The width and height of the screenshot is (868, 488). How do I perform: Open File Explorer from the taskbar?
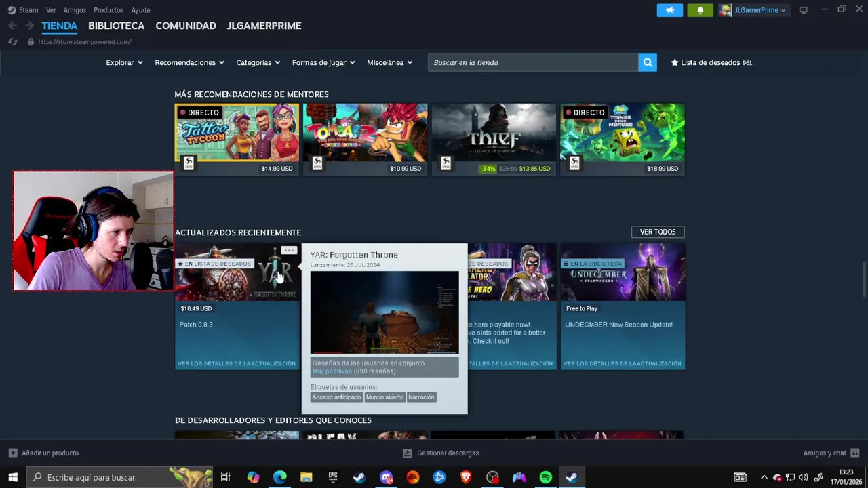[x=306, y=477]
